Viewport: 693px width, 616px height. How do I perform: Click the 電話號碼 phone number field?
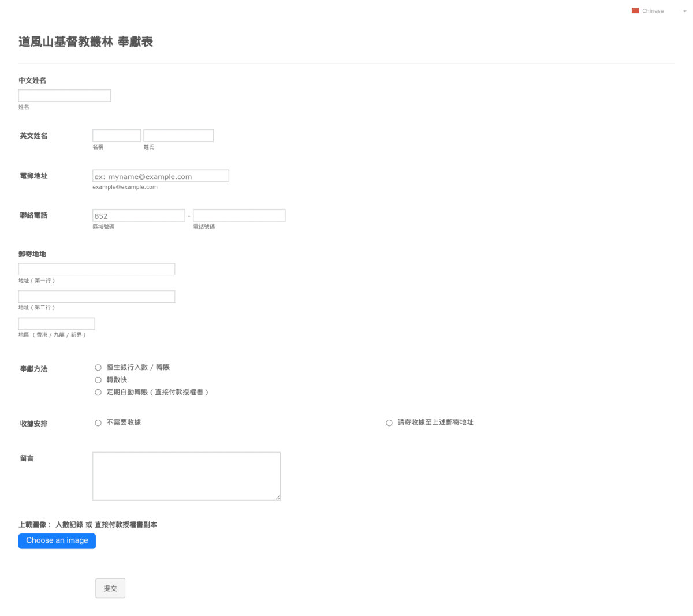(239, 215)
